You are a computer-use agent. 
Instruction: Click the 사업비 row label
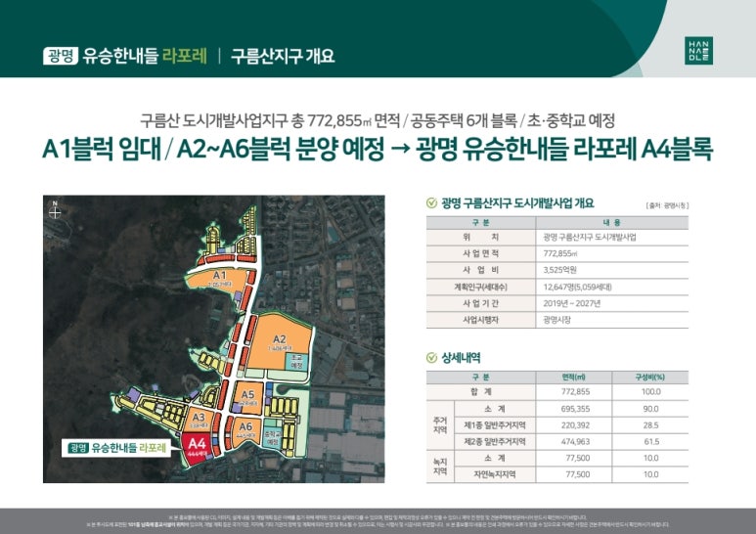[x=481, y=270]
